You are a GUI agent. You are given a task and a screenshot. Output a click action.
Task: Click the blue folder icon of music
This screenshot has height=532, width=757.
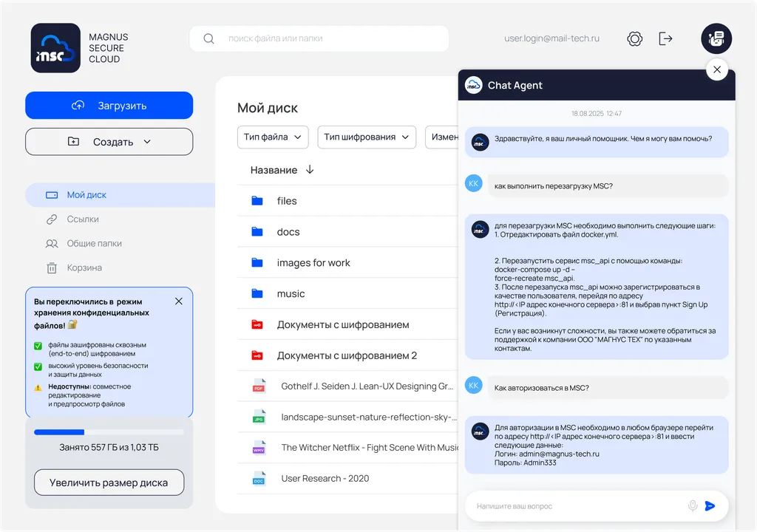(x=259, y=293)
